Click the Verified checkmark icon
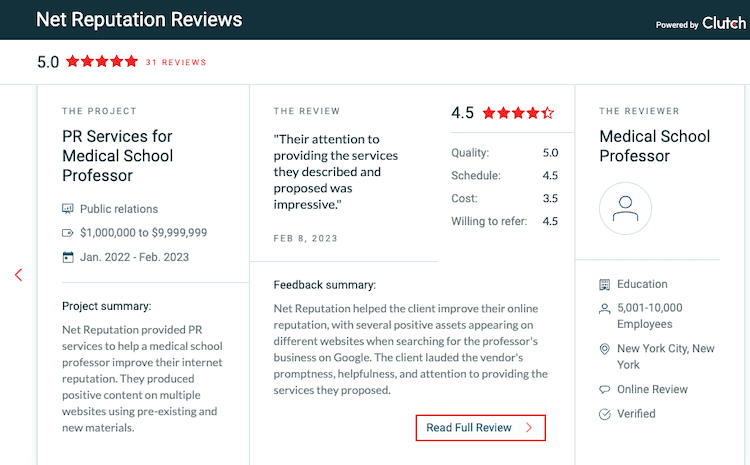 605,414
